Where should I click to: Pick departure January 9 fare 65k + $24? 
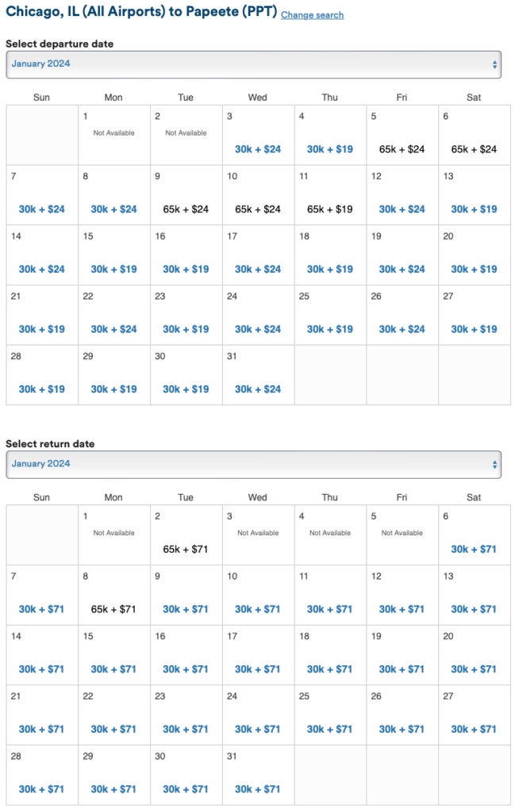[x=186, y=209]
